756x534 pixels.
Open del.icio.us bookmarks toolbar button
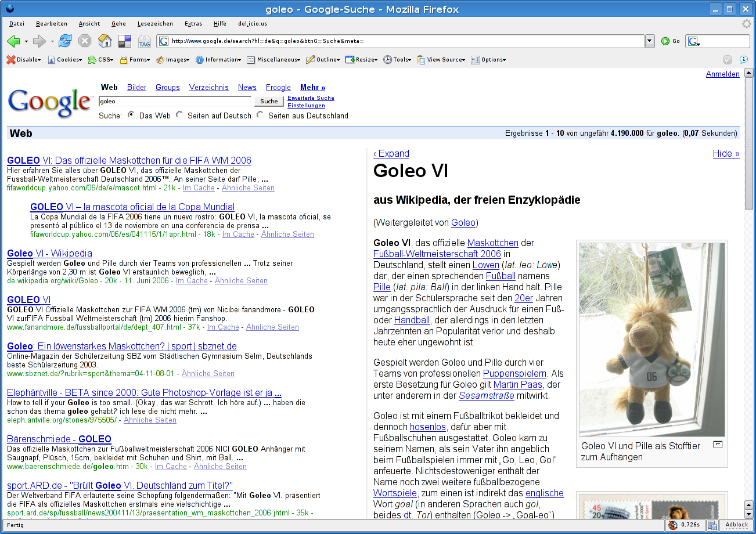click(x=125, y=41)
